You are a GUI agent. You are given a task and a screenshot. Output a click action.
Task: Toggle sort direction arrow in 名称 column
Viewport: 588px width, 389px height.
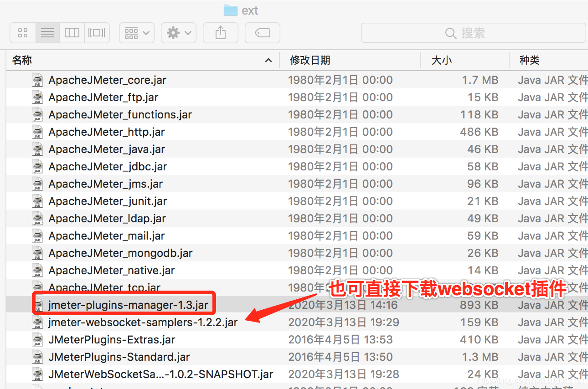(x=268, y=60)
